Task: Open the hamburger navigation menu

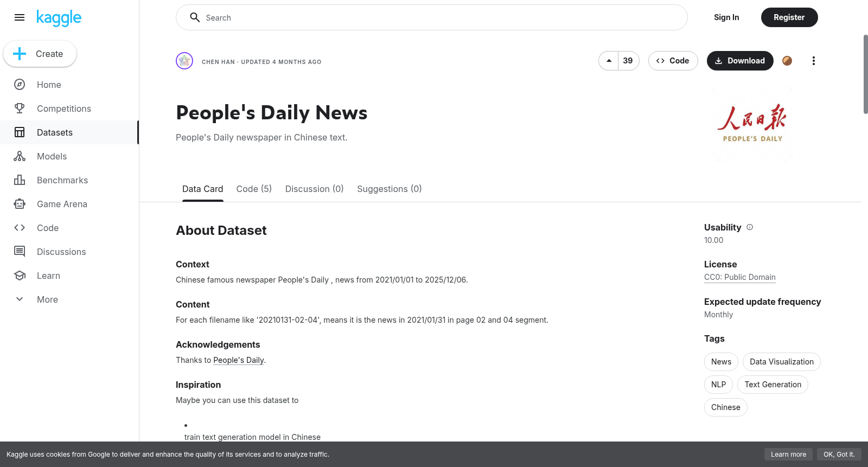Action: [x=20, y=17]
